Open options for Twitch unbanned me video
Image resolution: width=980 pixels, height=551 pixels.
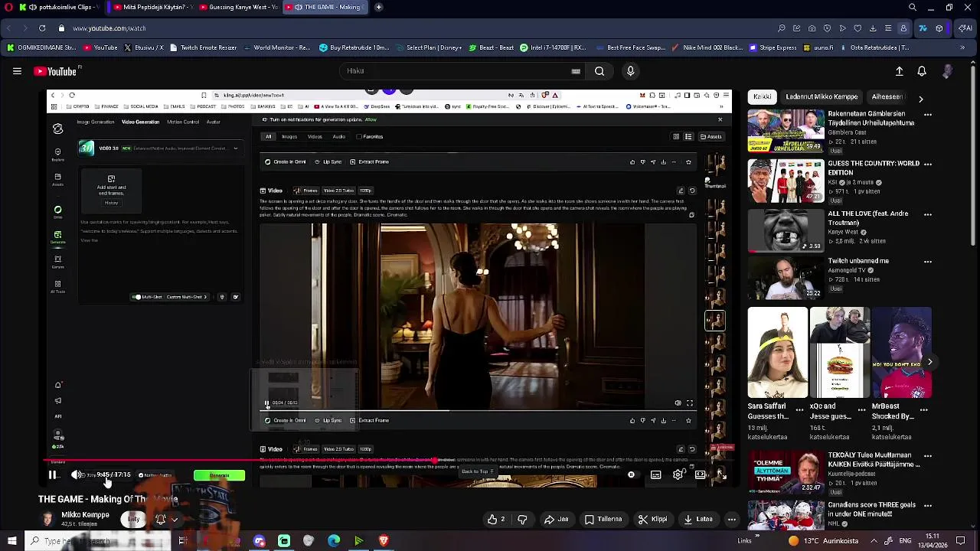pyautogui.click(x=928, y=262)
